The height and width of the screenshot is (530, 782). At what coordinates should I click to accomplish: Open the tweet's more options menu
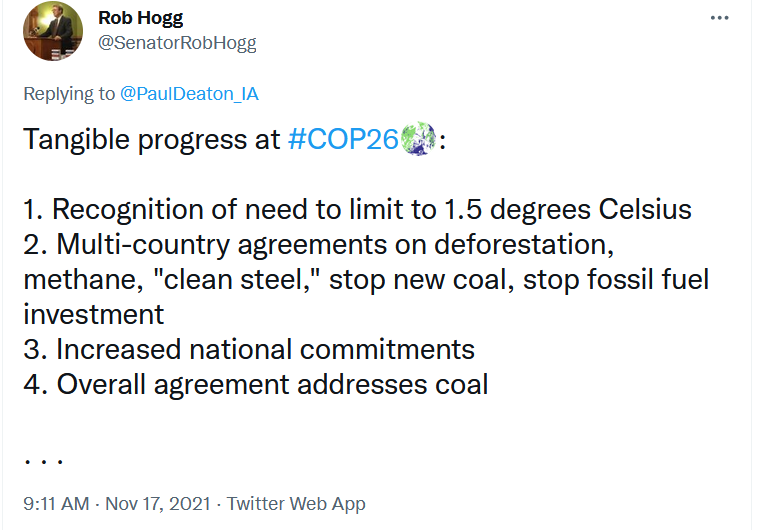[x=718, y=19]
